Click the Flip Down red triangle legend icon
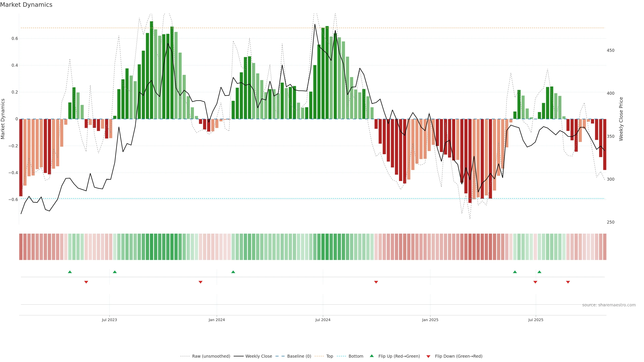 click(x=428, y=356)
